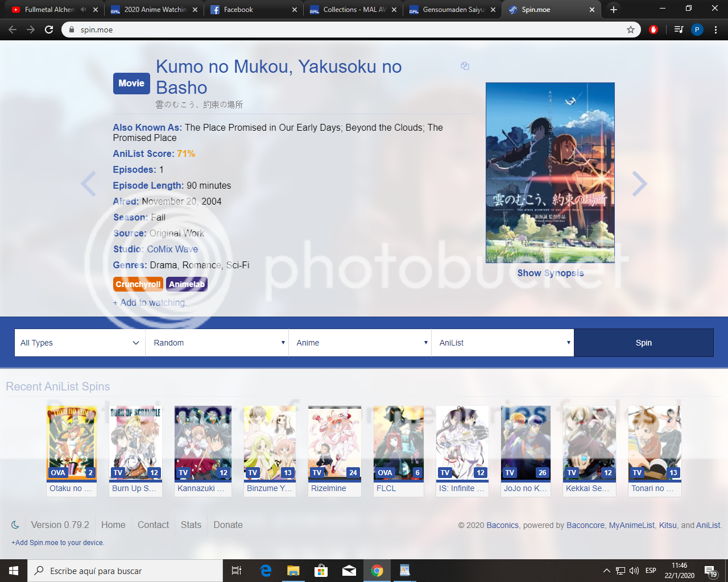The height and width of the screenshot is (582, 728).
Task: Open Animelab streaming badge
Action: [x=187, y=284]
